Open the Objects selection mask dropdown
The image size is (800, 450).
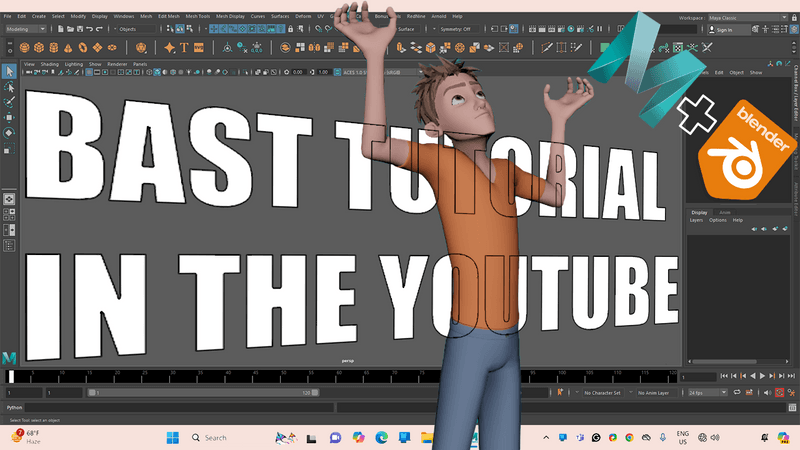point(135,29)
